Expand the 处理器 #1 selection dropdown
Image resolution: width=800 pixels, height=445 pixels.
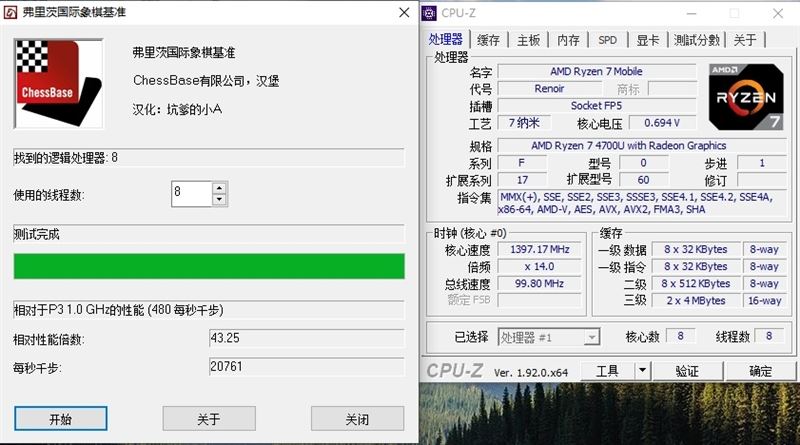[x=591, y=337]
